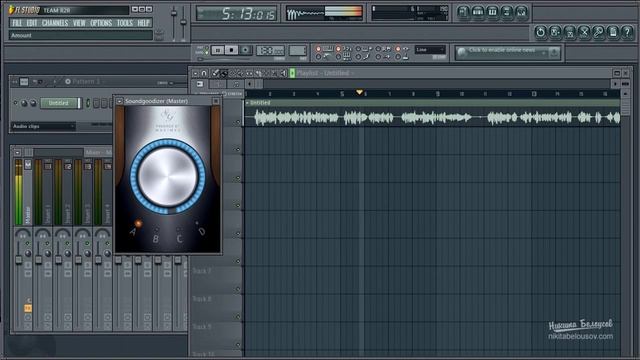Select Soundgoodizer preset B
This screenshot has width=640, height=360.
[156, 239]
